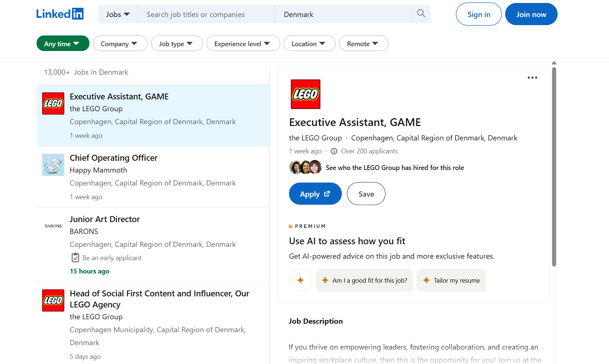The width and height of the screenshot is (609, 364).
Task: Open the Location filter dropdown
Action: pyautogui.click(x=309, y=43)
